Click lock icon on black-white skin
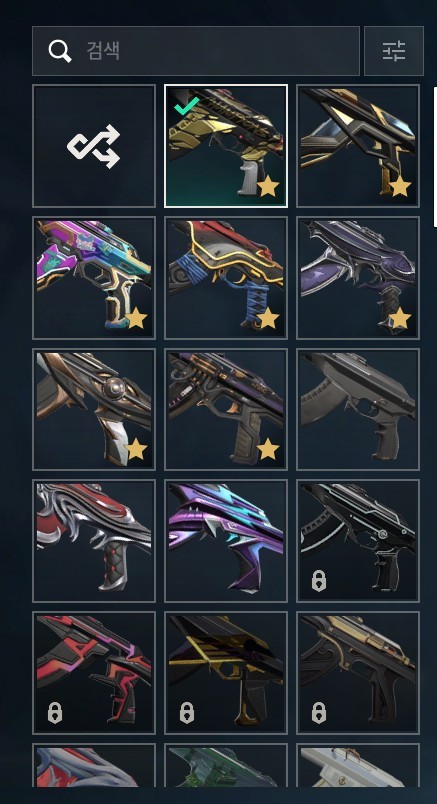437x804 pixels. pos(319,581)
